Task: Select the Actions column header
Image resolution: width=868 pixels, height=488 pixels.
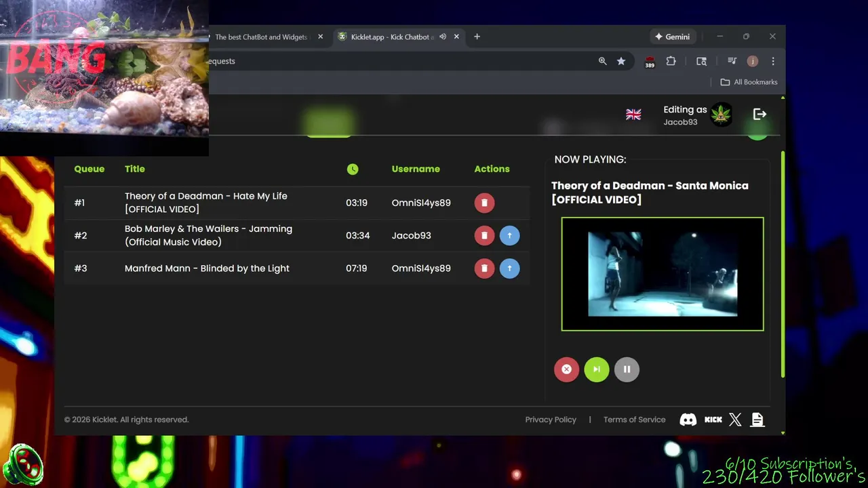Action: 492,169
